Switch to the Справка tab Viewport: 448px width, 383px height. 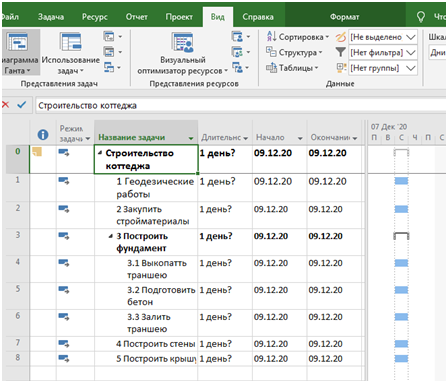click(x=258, y=17)
